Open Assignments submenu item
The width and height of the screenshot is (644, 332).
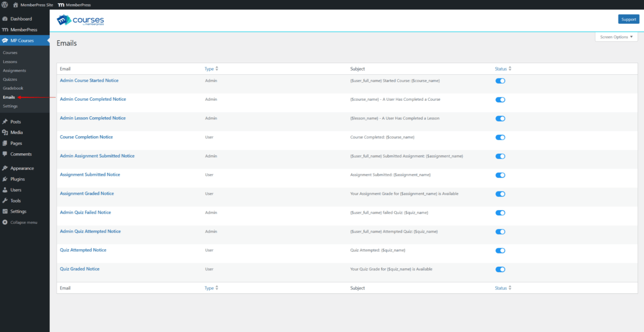[14, 71]
